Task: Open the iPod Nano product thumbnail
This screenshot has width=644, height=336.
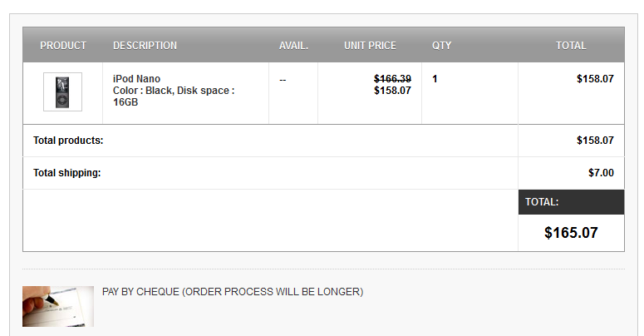Action: pos(62,91)
